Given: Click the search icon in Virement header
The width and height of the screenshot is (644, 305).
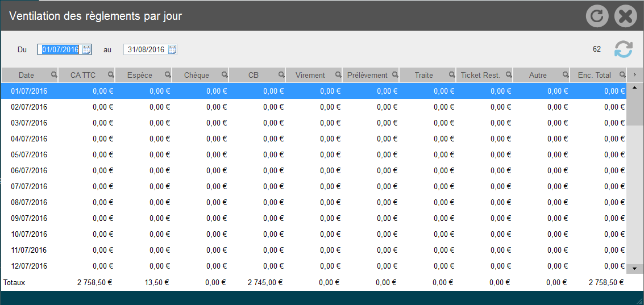Looking at the screenshot, I should (338, 75).
